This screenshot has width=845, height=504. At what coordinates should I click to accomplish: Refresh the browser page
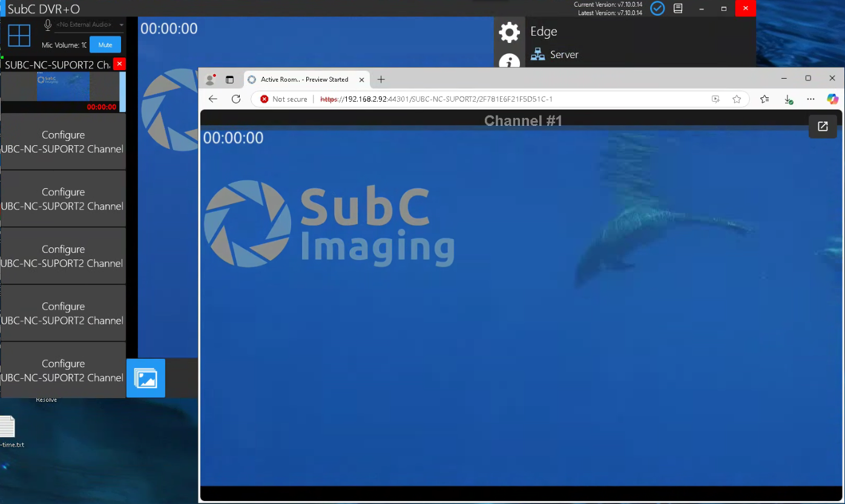click(236, 99)
